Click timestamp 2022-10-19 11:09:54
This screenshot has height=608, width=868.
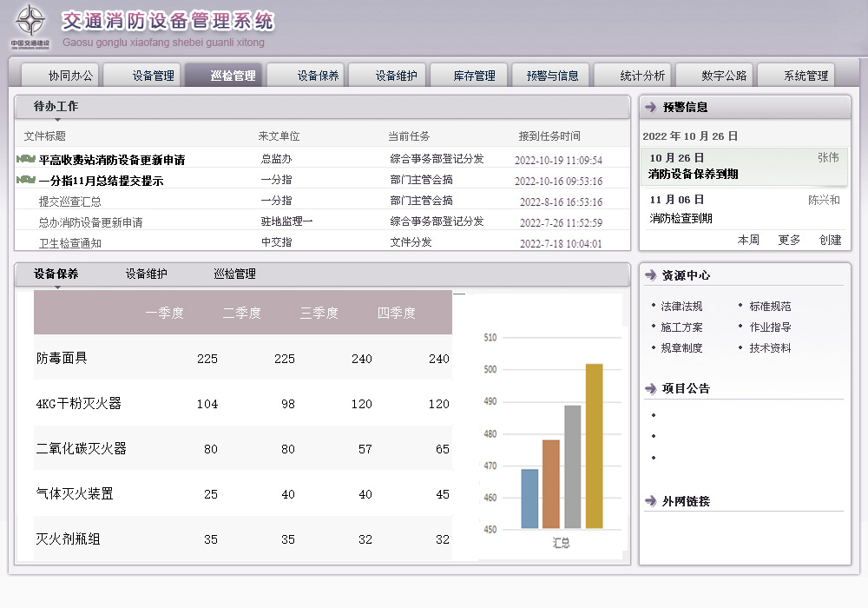[x=558, y=161]
